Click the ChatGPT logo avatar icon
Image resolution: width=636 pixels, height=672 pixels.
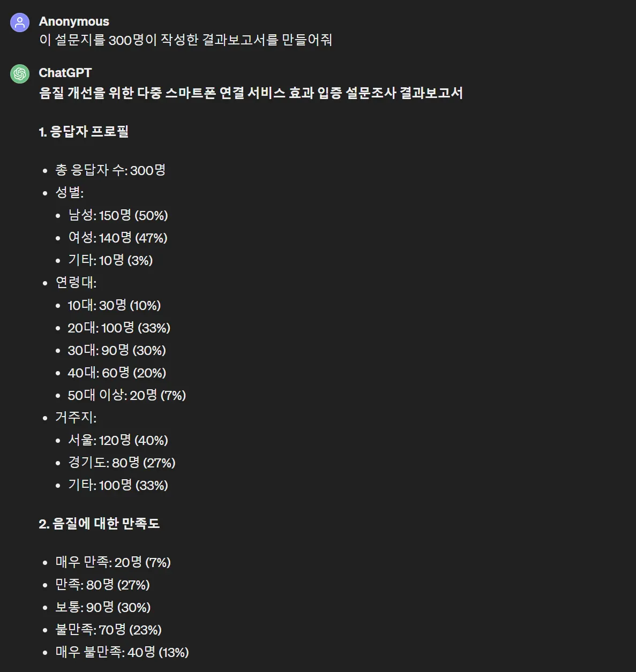pyautogui.click(x=20, y=74)
